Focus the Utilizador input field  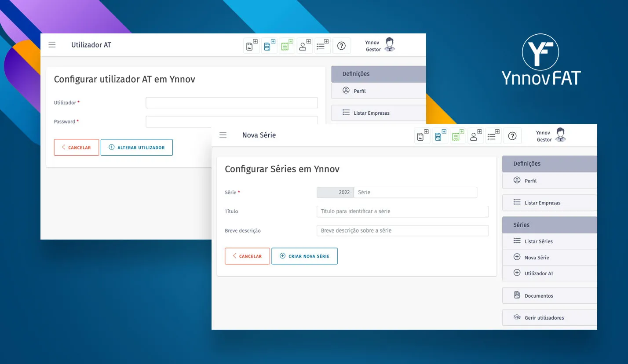click(232, 102)
